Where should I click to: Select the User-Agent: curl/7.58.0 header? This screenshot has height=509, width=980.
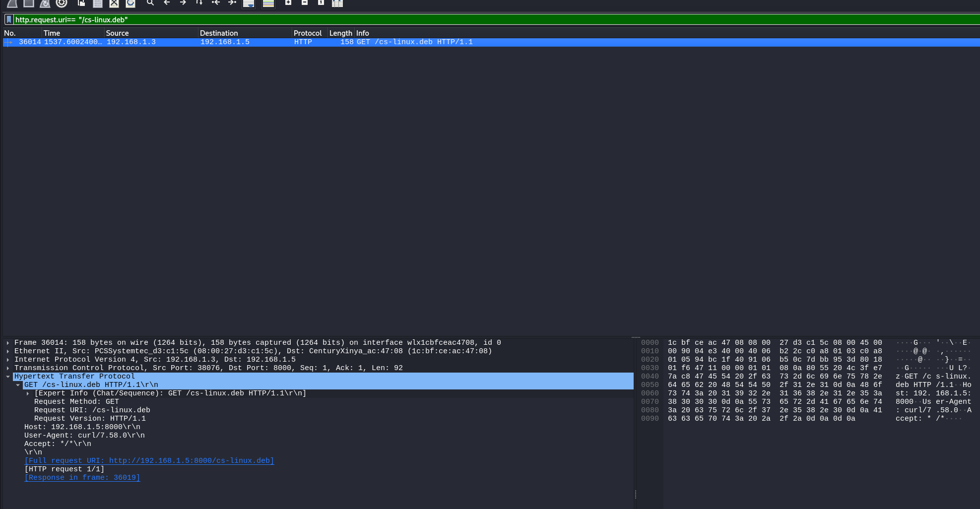click(x=84, y=436)
